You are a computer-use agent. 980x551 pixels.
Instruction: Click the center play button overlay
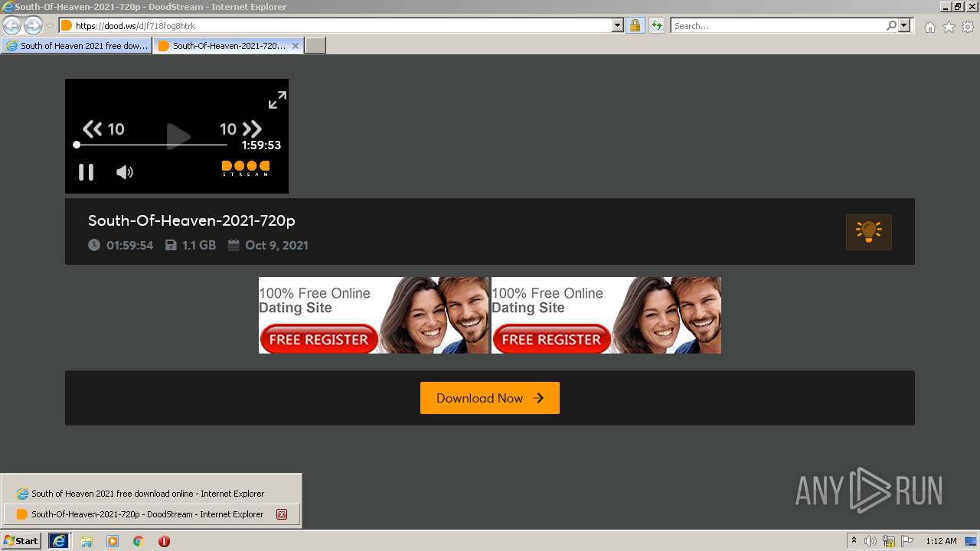pos(178,137)
